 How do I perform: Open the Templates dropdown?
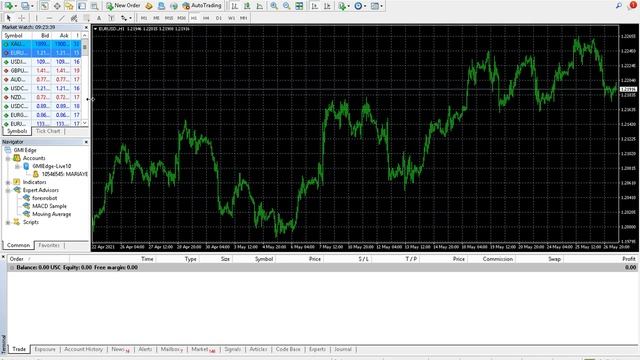pos(376,6)
